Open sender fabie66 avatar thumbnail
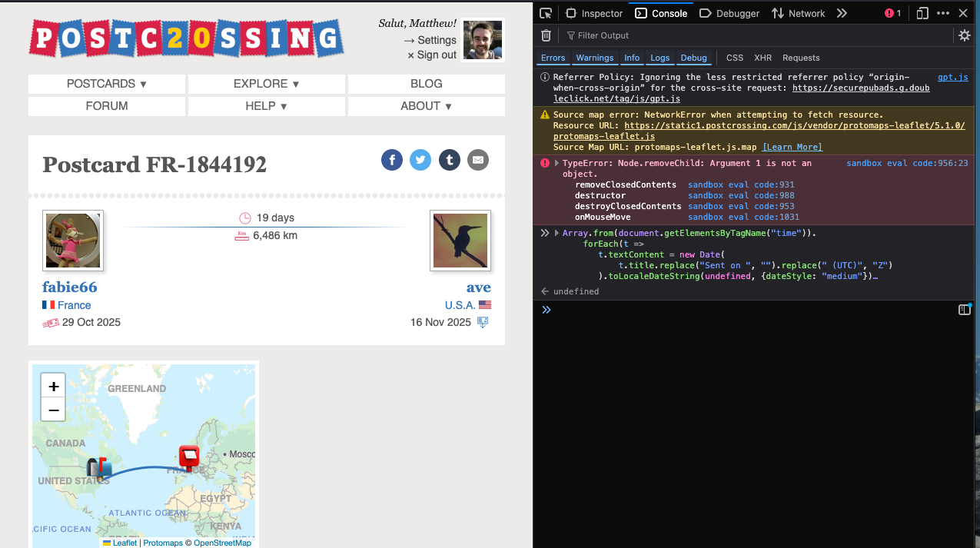 73,241
